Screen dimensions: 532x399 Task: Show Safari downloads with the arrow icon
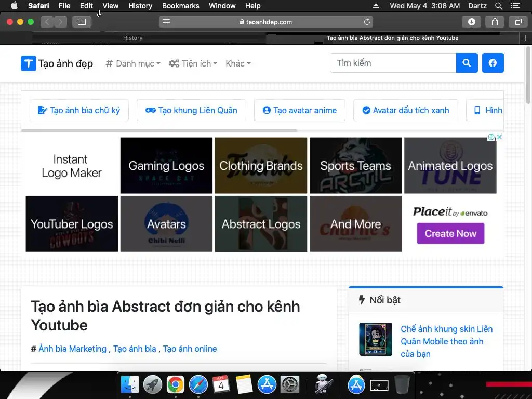[472, 22]
